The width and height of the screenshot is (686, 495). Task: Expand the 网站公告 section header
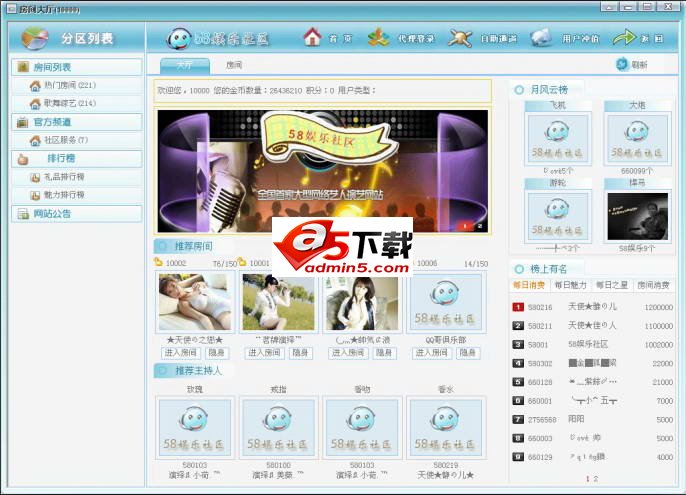(77, 214)
